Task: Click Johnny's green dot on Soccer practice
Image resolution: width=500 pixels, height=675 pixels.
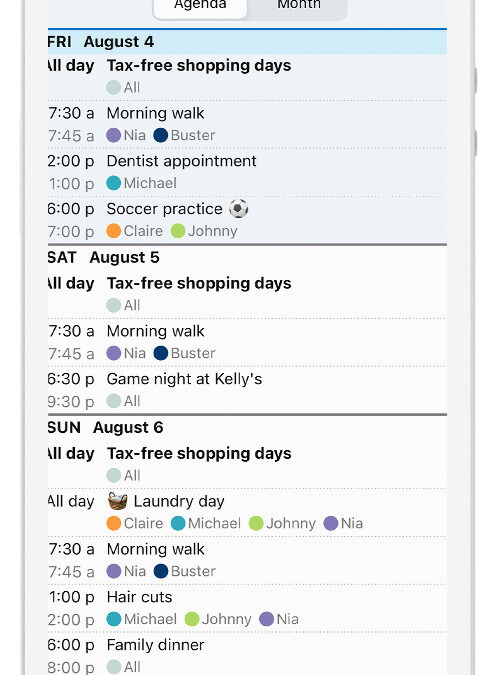Action: (178, 231)
